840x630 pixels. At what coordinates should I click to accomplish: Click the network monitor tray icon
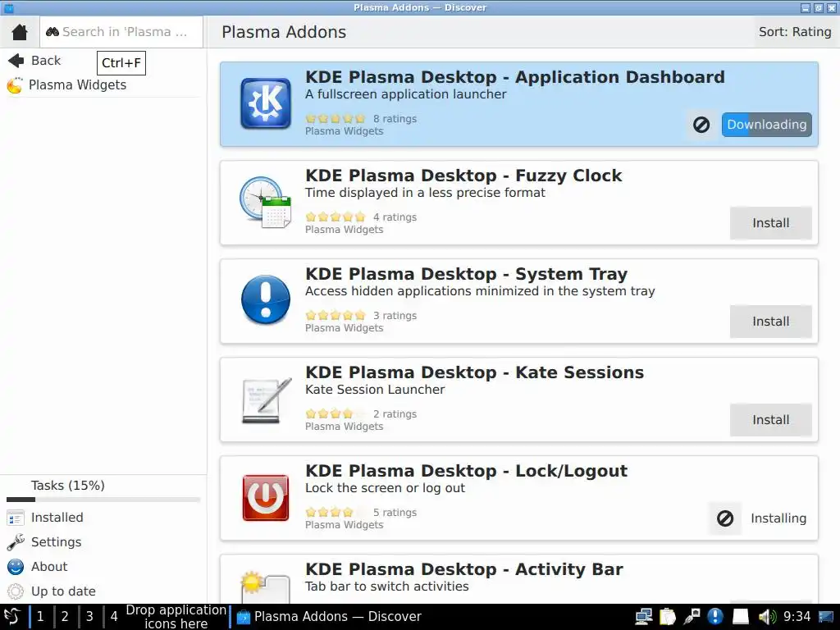(x=643, y=617)
